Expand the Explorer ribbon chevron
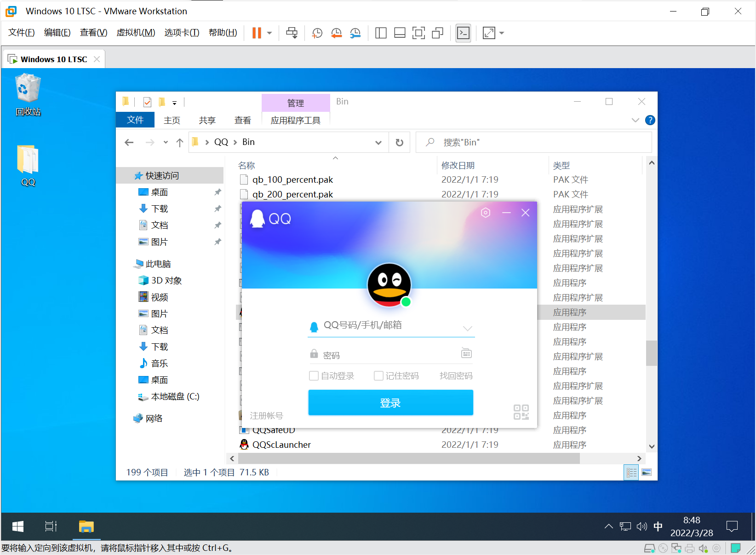 pyautogui.click(x=635, y=120)
